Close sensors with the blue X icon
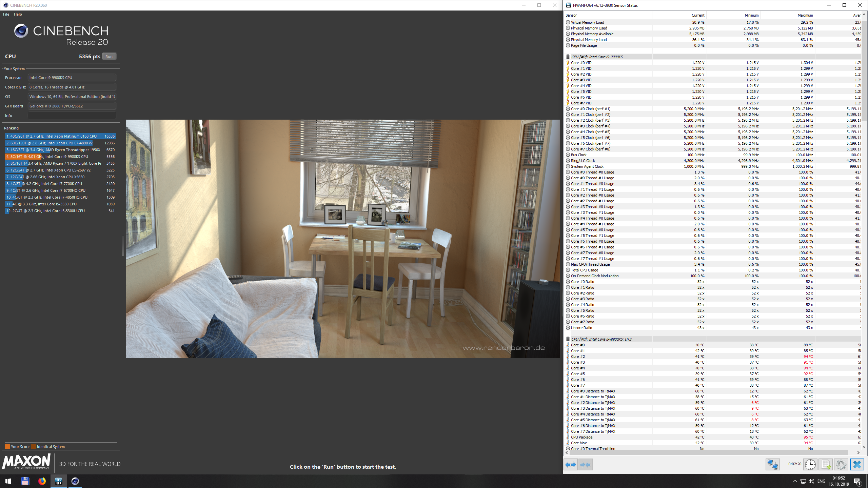The image size is (868, 488). coord(857,464)
